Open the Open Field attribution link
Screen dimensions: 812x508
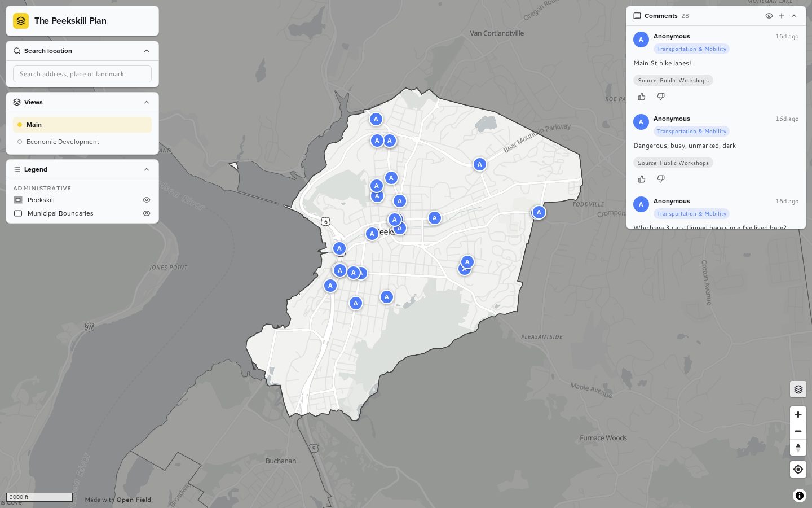click(x=134, y=500)
